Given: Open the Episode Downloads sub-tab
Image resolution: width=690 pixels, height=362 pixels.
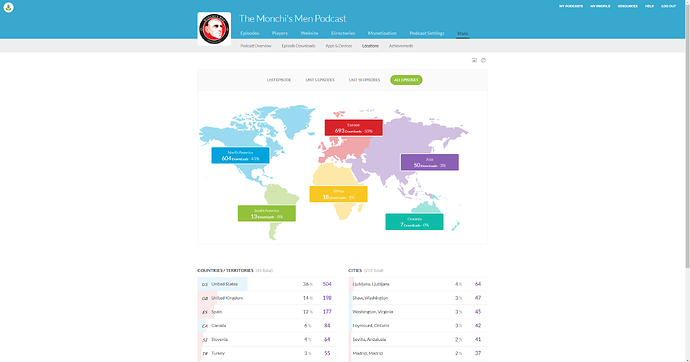Looking at the screenshot, I should [298, 46].
